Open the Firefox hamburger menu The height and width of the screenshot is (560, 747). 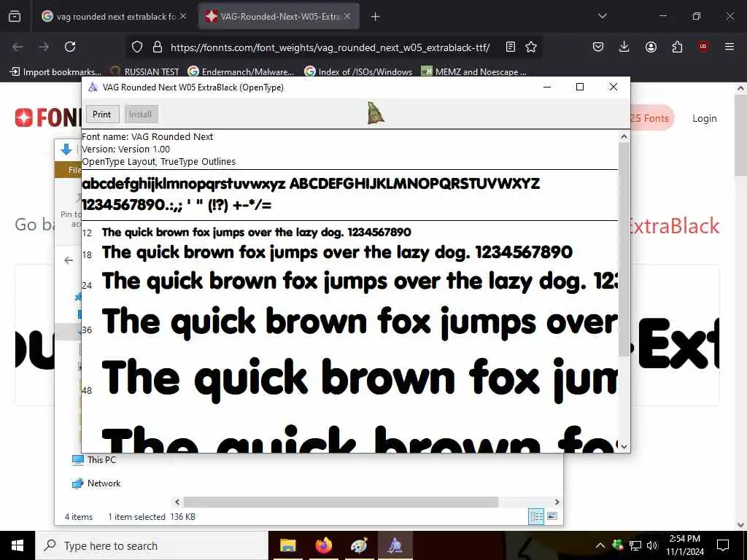click(729, 47)
